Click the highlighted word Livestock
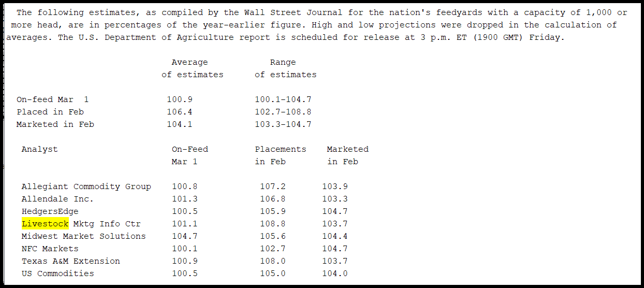The height and width of the screenshot is (288, 644). (45, 224)
